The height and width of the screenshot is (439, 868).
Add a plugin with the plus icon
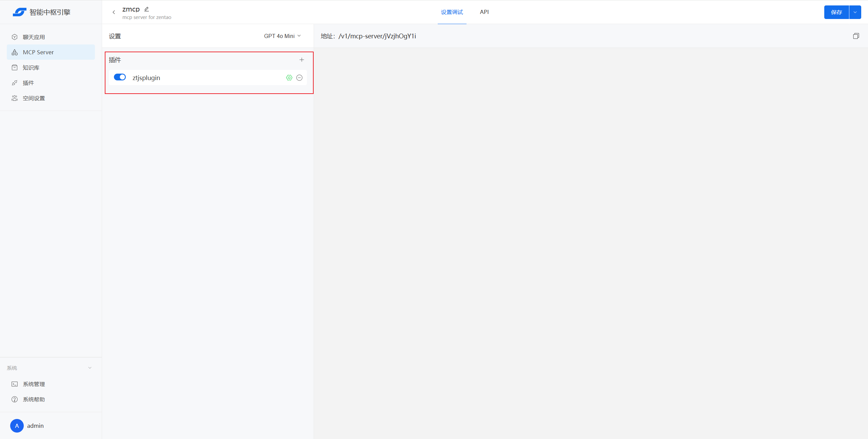click(x=301, y=60)
